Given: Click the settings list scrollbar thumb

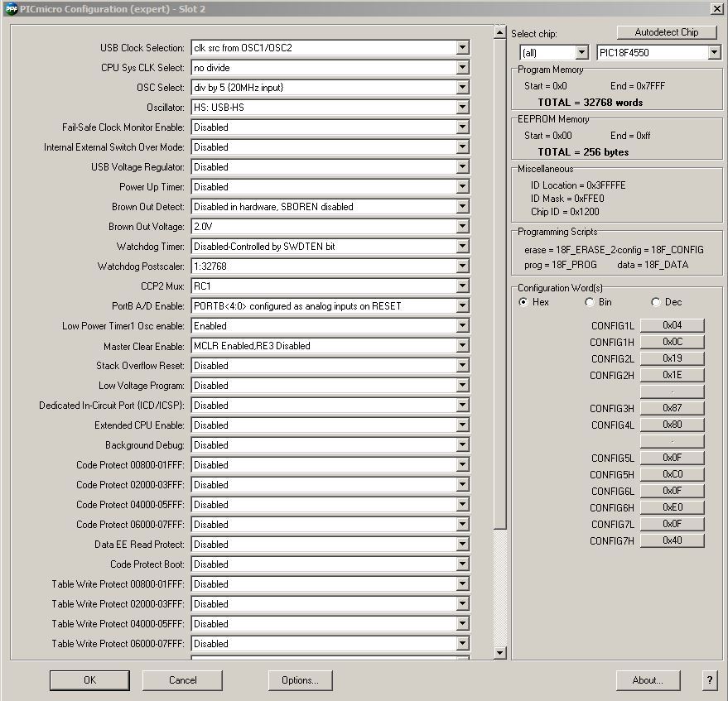Looking at the screenshot, I should coord(499,283).
